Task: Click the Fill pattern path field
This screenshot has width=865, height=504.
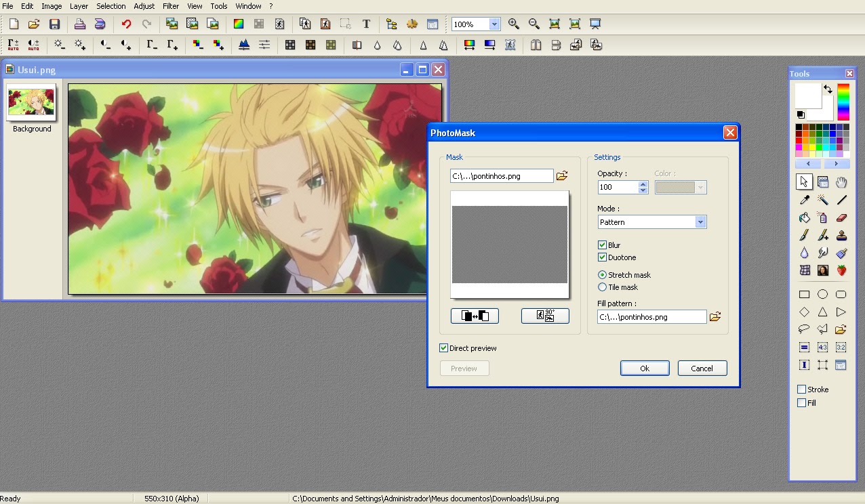Action: [x=651, y=317]
